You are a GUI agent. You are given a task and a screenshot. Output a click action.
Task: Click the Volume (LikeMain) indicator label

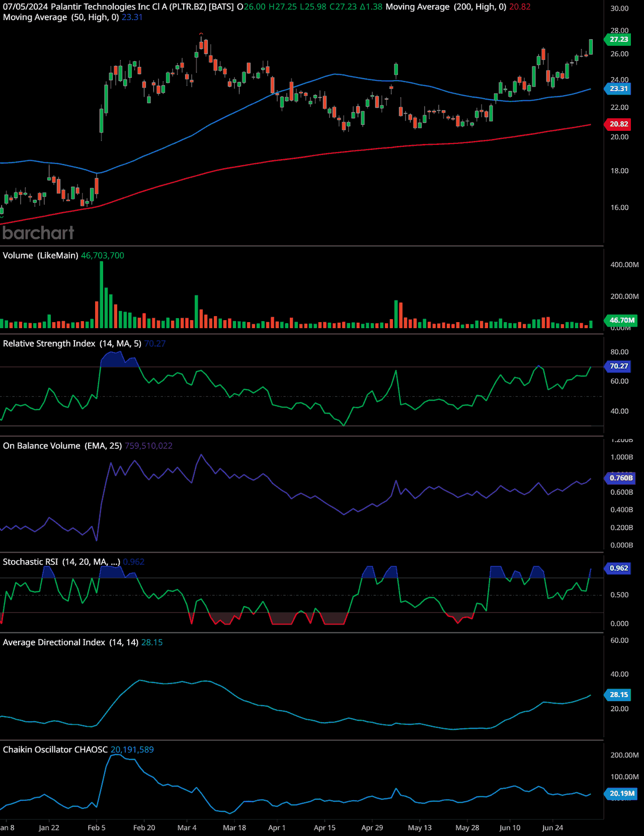40,256
